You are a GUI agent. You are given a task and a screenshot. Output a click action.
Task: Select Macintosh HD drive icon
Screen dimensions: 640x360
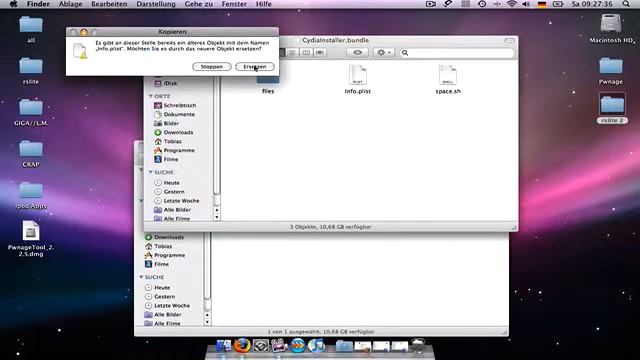pos(611,29)
